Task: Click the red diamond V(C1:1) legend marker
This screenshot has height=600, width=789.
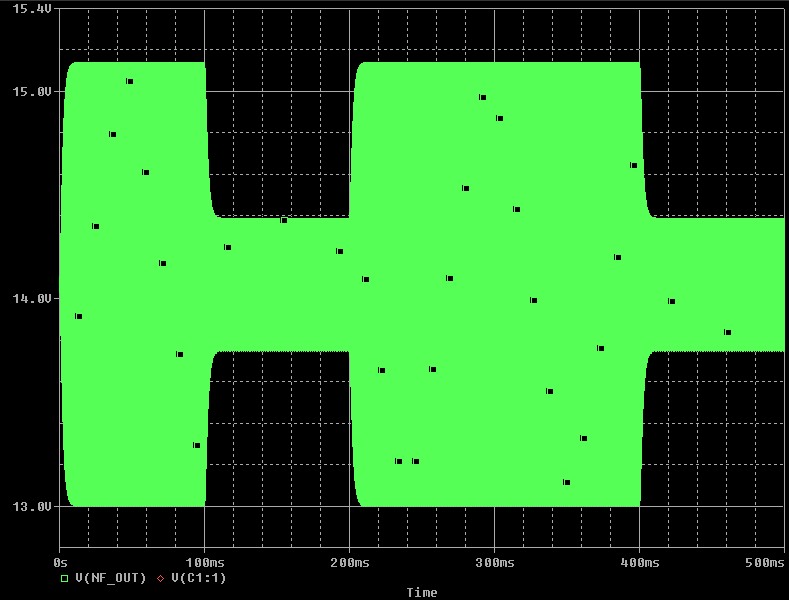Action: 161,578
